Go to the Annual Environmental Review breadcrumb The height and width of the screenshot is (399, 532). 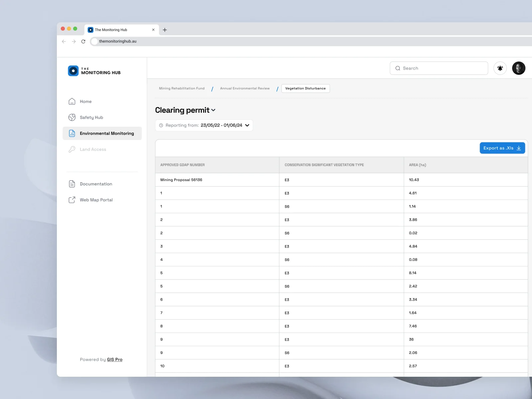(x=245, y=88)
